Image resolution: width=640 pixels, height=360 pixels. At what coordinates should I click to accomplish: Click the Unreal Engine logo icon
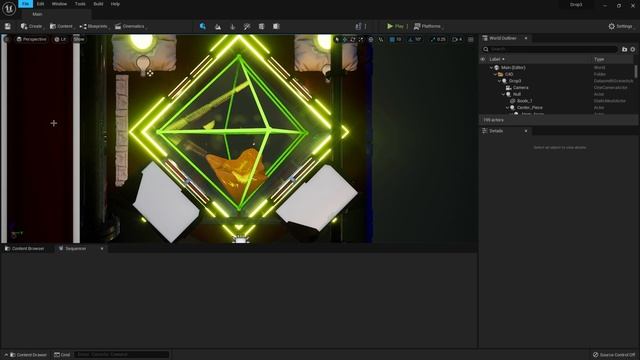[x=9, y=8]
